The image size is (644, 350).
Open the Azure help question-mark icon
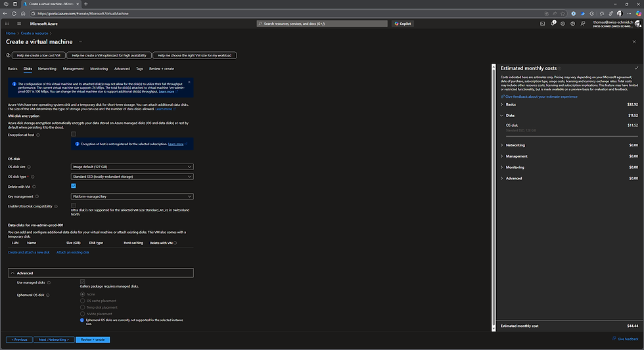pyautogui.click(x=572, y=24)
